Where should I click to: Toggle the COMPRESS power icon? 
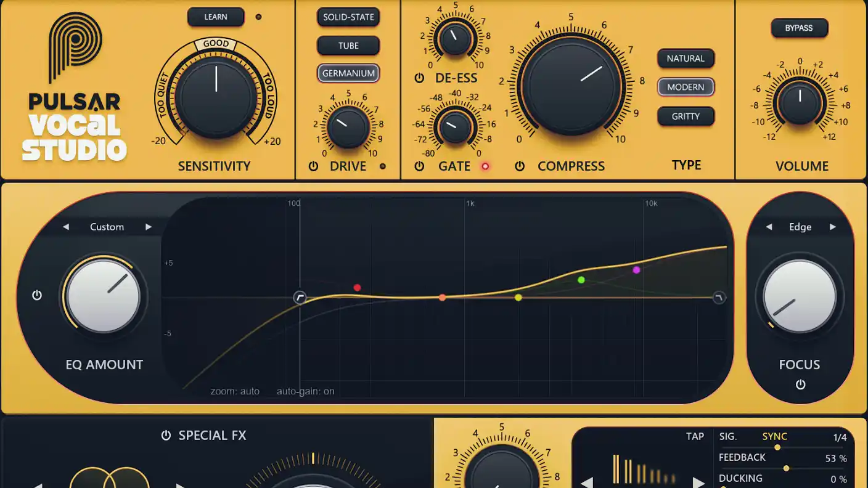[520, 166]
